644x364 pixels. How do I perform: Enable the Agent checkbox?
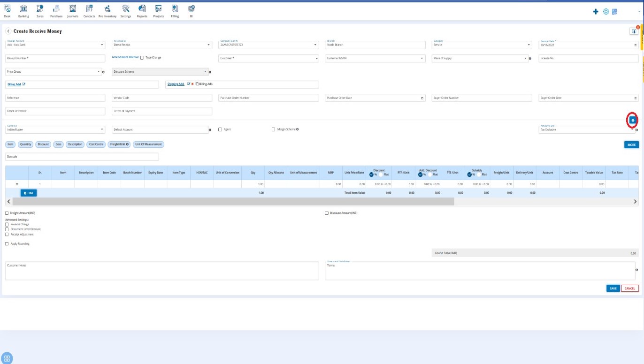pyautogui.click(x=220, y=129)
